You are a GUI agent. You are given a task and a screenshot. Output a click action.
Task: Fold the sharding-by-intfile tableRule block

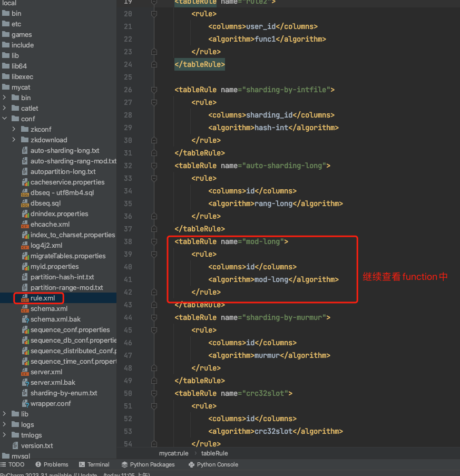pyautogui.click(x=154, y=90)
